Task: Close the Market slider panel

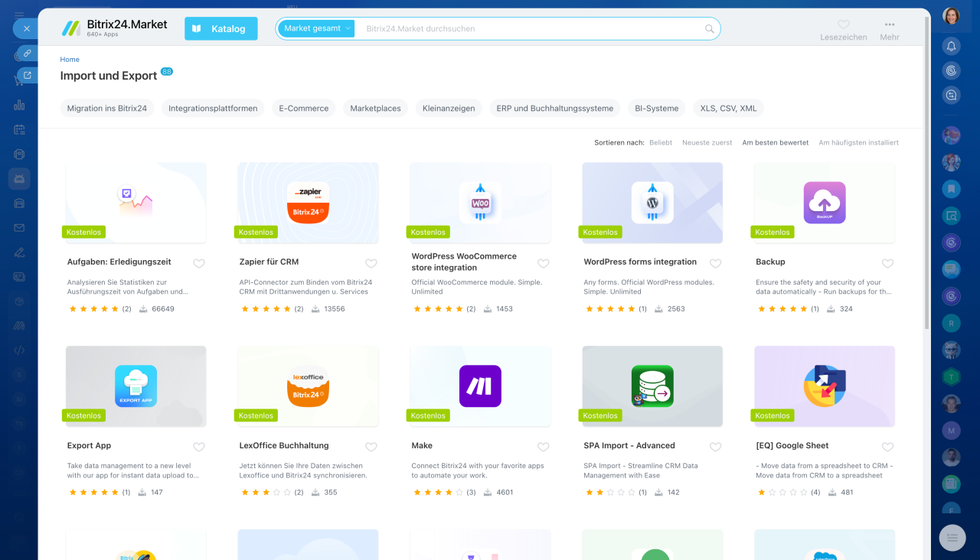Action: (x=26, y=28)
